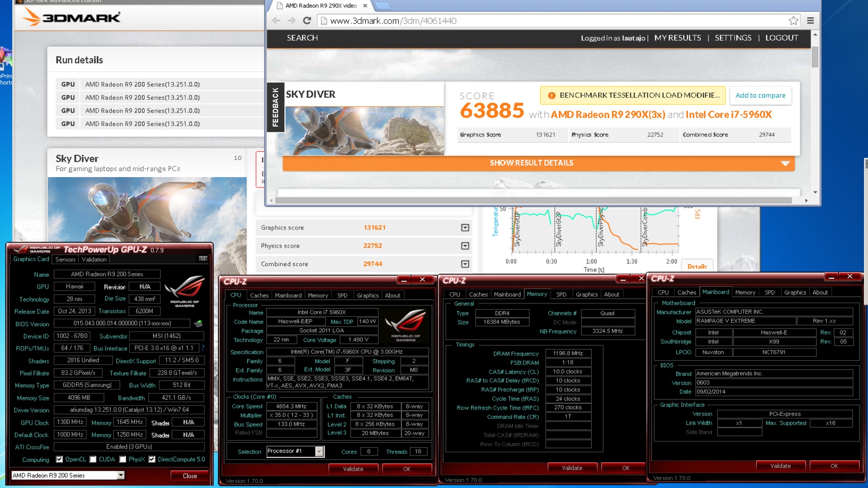Screen dimensions: 868x488
Task: Click the first GPU row in Run details
Action: [x=160, y=84]
